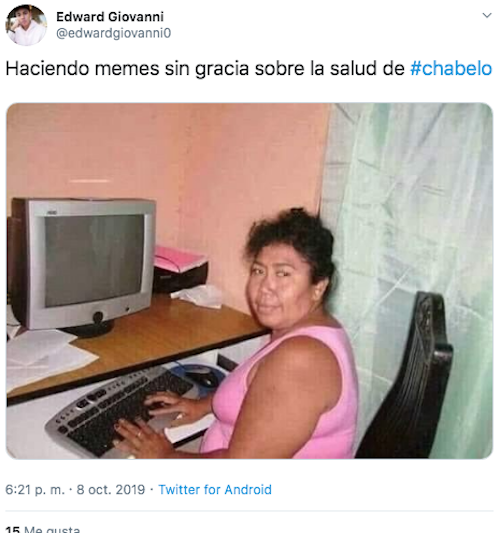This screenshot has width=500, height=533.
Task: Open the @edwardgiovanni0 handle
Action: (114, 33)
